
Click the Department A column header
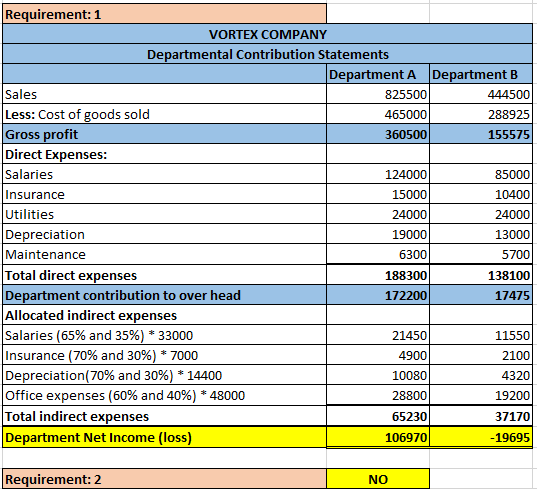pos(378,74)
